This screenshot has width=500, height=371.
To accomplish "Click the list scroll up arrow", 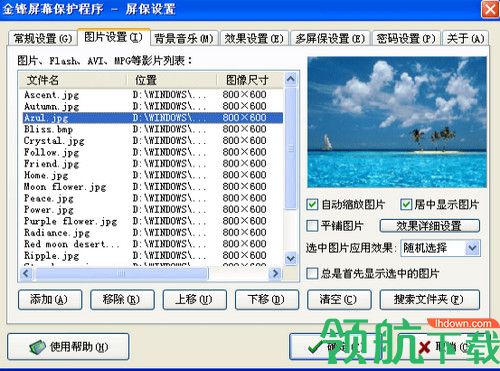I will 291,79.
